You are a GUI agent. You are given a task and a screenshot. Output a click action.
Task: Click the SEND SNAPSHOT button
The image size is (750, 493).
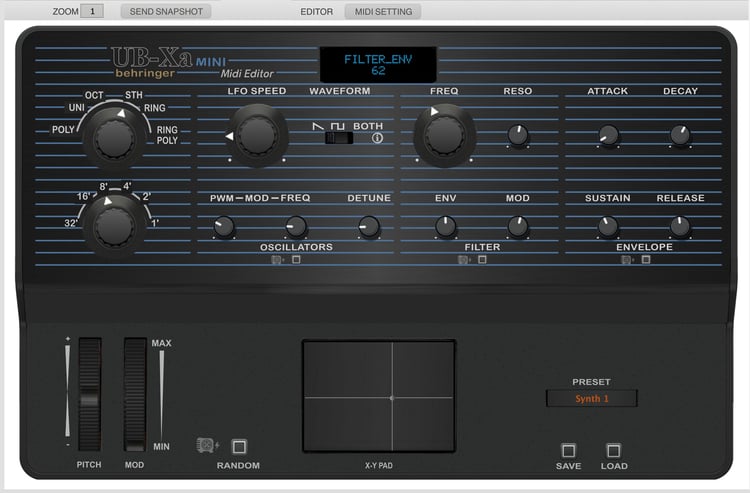point(166,11)
